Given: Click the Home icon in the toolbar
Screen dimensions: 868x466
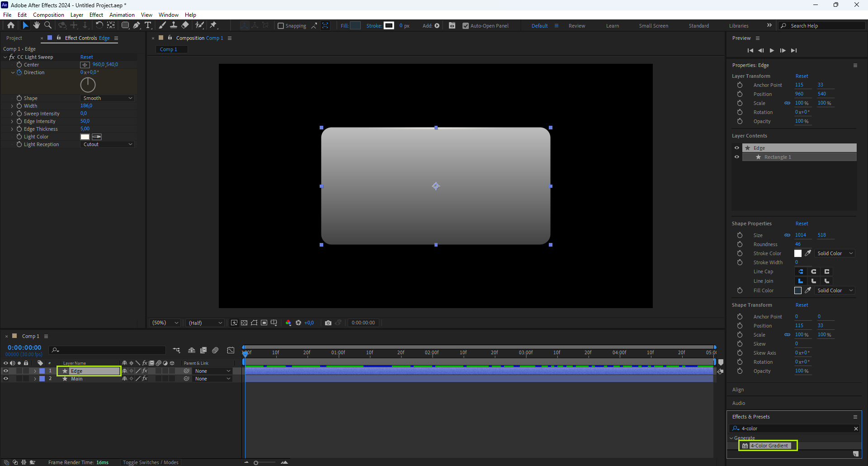Looking at the screenshot, I should tap(11, 25).
